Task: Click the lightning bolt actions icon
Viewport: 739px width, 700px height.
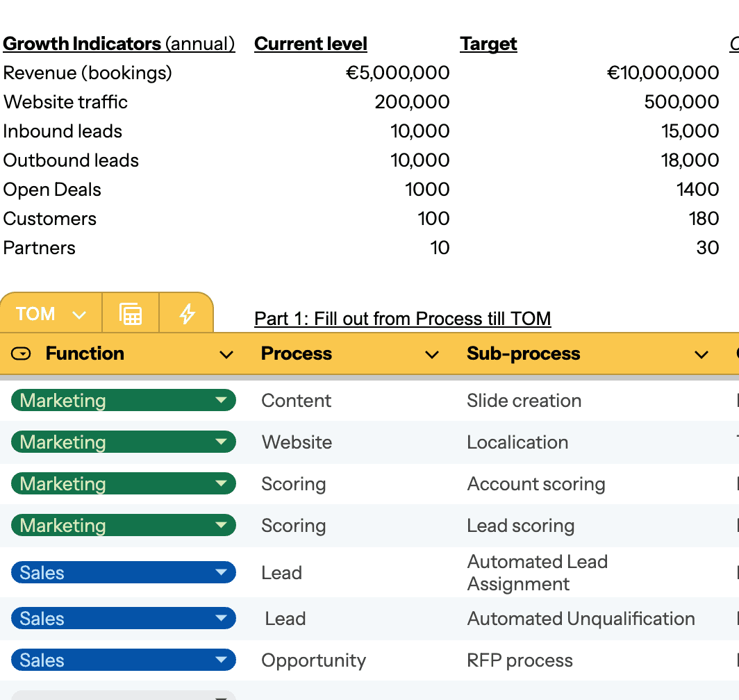Action: pos(187,314)
